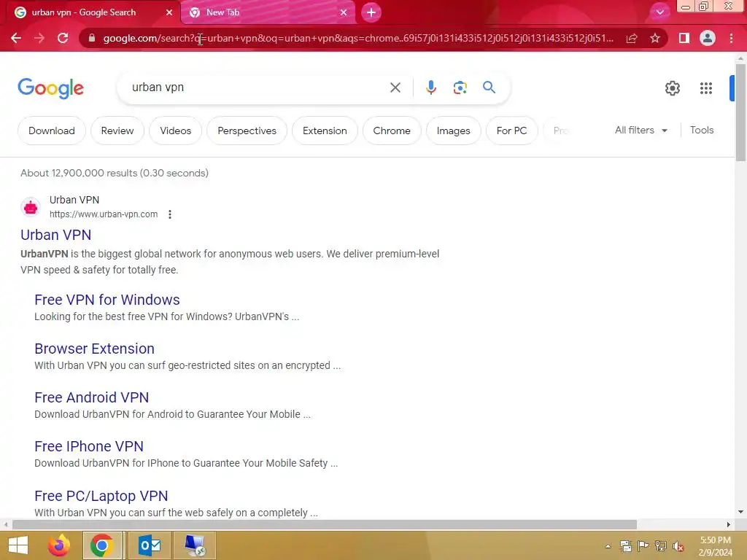Close the urban vpn Google Search tab

[x=169, y=12]
